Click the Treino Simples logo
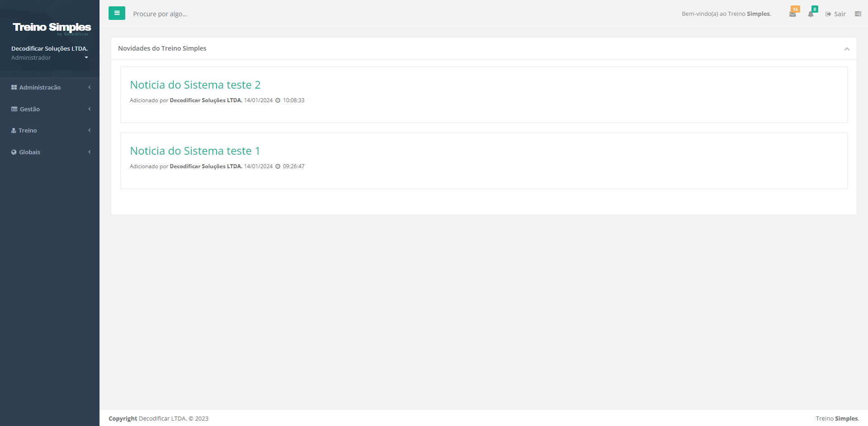Screen dimensions: 868x426 pyautogui.click(x=52, y=28)
